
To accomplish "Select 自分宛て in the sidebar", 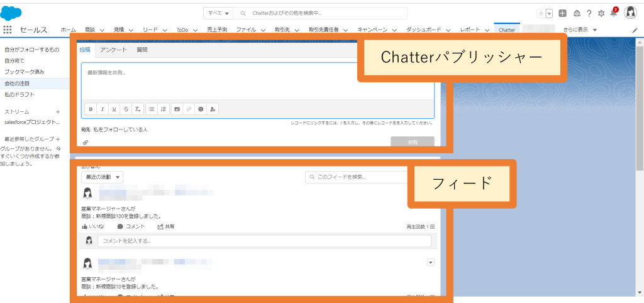I will click(x=14, y=61).
